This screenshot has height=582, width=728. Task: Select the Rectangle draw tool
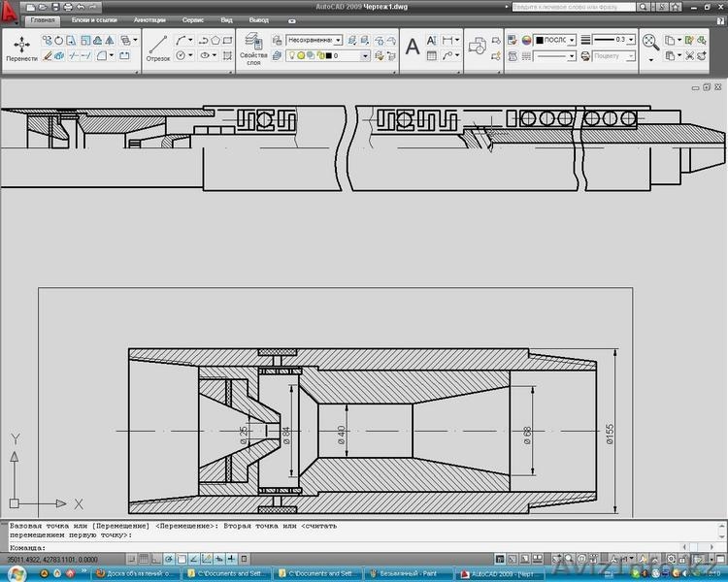(x=227, y=41)
